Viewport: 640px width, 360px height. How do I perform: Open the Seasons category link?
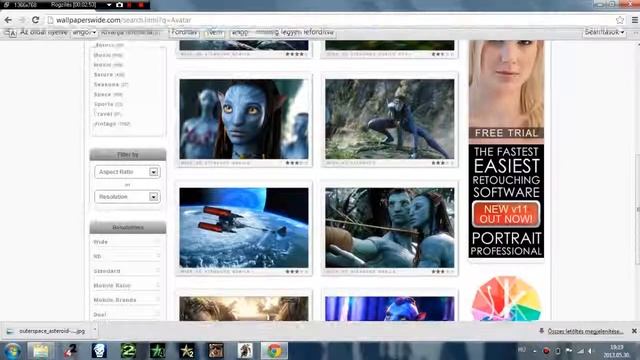(111, 84)
